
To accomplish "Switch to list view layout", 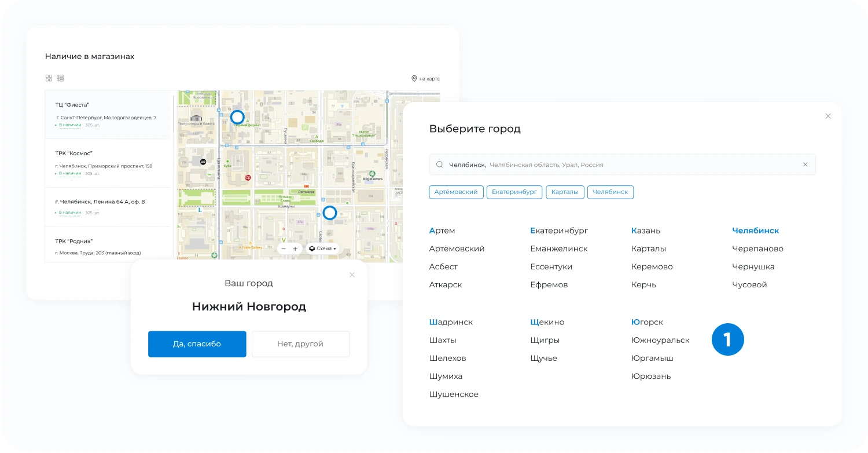I will click(61, 78).
